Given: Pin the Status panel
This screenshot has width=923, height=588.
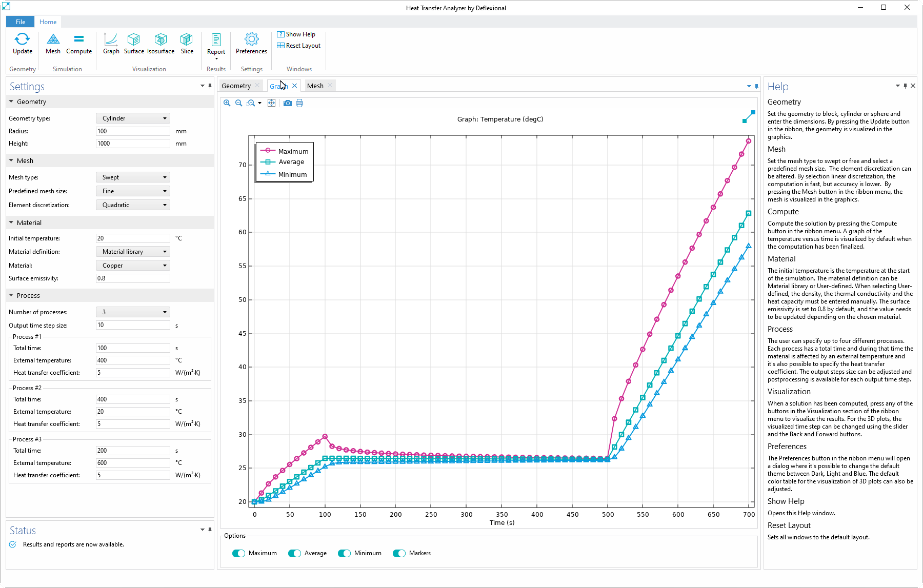Looking at the screenshot, I should (210, 530).
